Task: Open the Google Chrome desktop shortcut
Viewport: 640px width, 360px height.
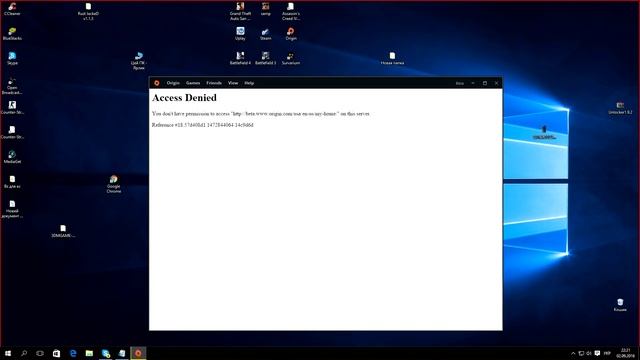Action: coord(113,184)
